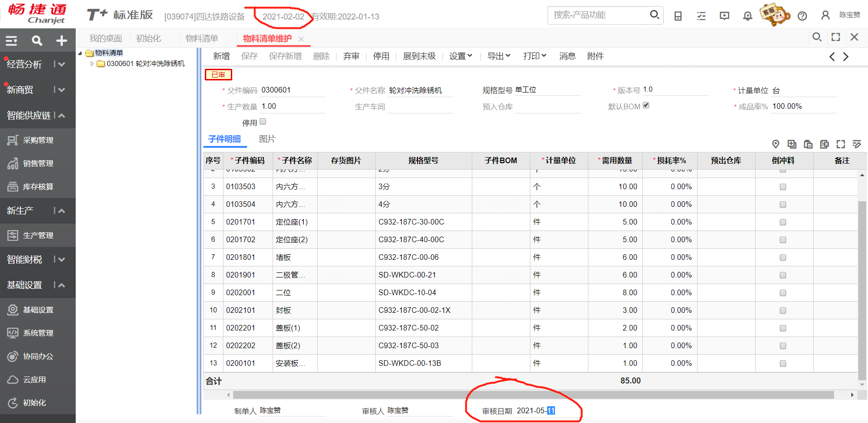This screenshot has height=423, width=868.
Task: Open the notification bell icon
Action: point(748,16)
